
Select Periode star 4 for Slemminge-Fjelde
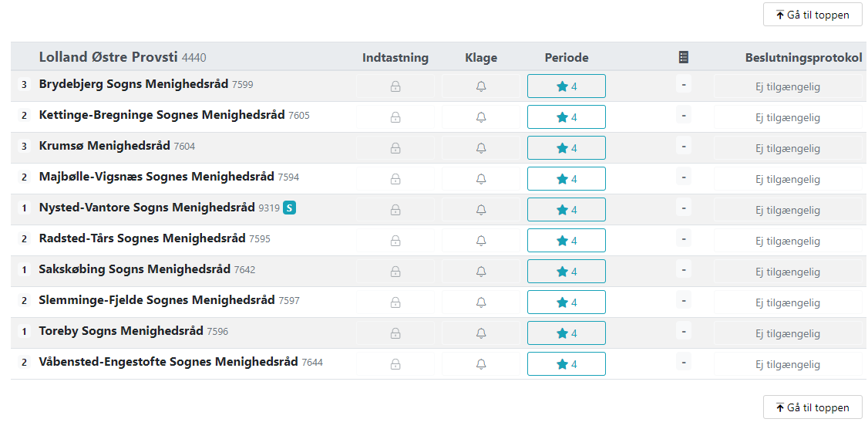click(x=567, y=302)
